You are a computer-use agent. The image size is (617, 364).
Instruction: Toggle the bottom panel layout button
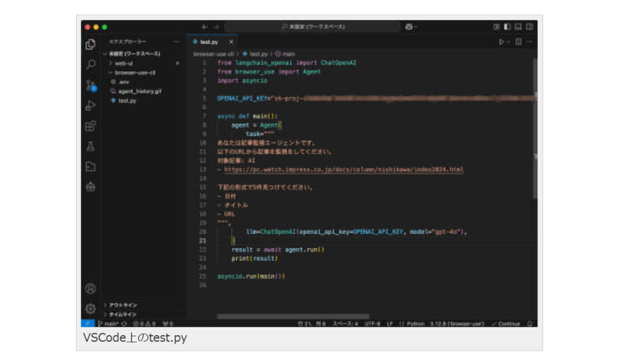518,27
